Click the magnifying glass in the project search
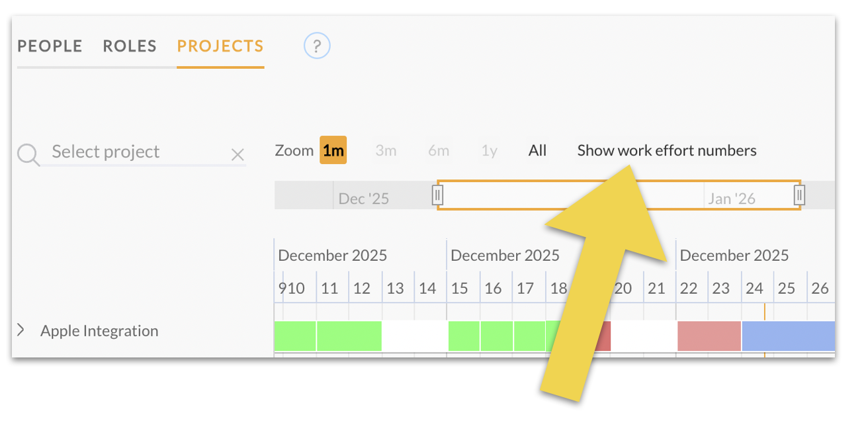This screenshot has width=868, height=421. click(x=28, y=152)
